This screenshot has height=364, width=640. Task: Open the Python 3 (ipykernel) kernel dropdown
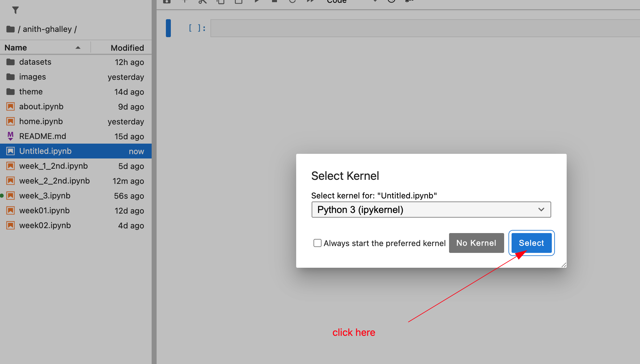click(431, 210)
